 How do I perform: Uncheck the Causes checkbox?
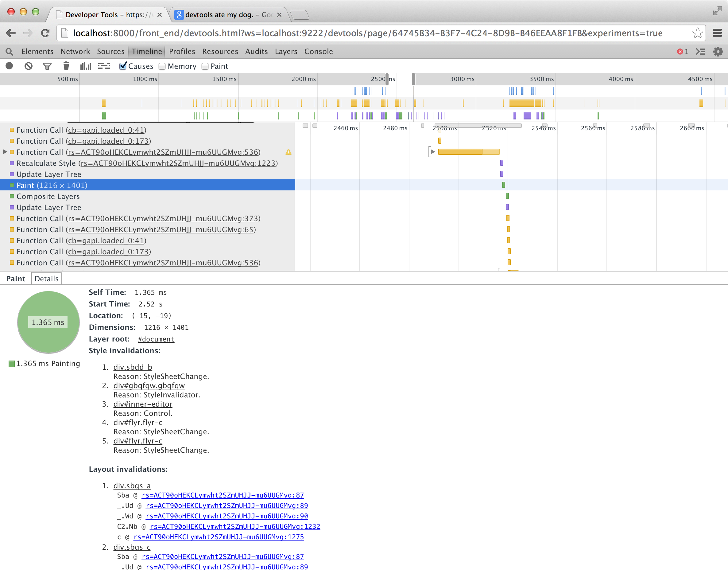pyautogui.click(x=123, y=66)
